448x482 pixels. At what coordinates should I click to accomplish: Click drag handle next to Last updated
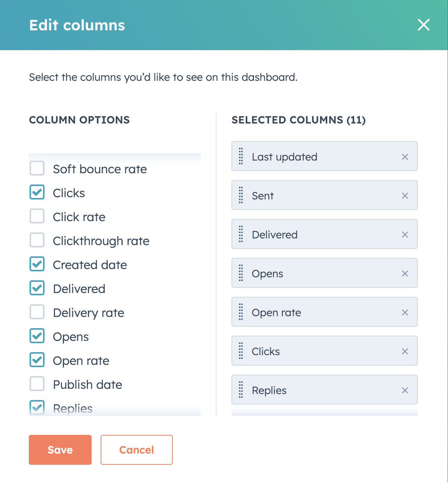241,157
